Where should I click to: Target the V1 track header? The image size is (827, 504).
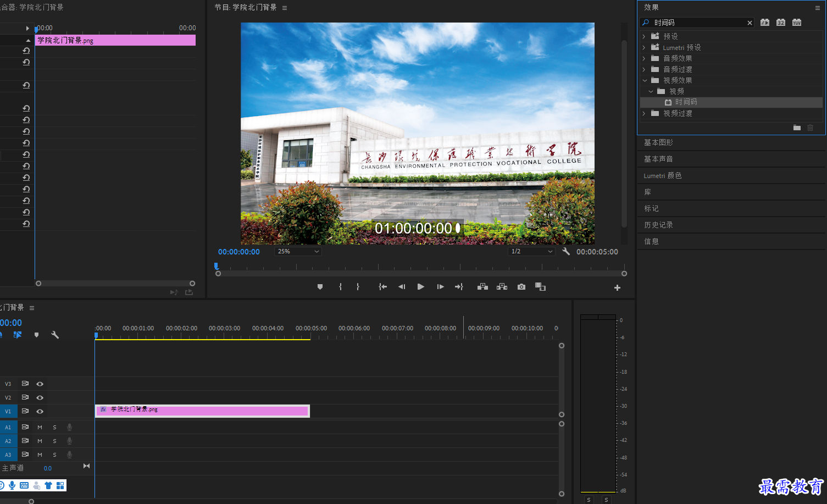click(8, 411)
